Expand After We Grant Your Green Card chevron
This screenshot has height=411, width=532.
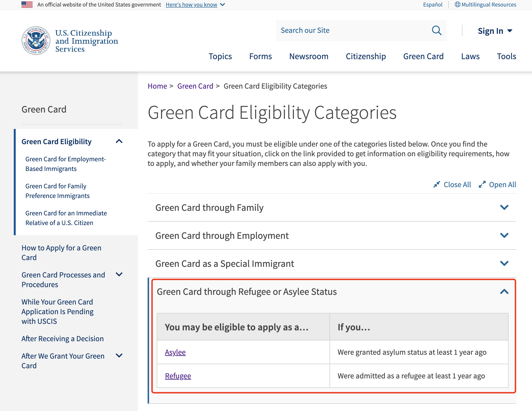(119, 355)
